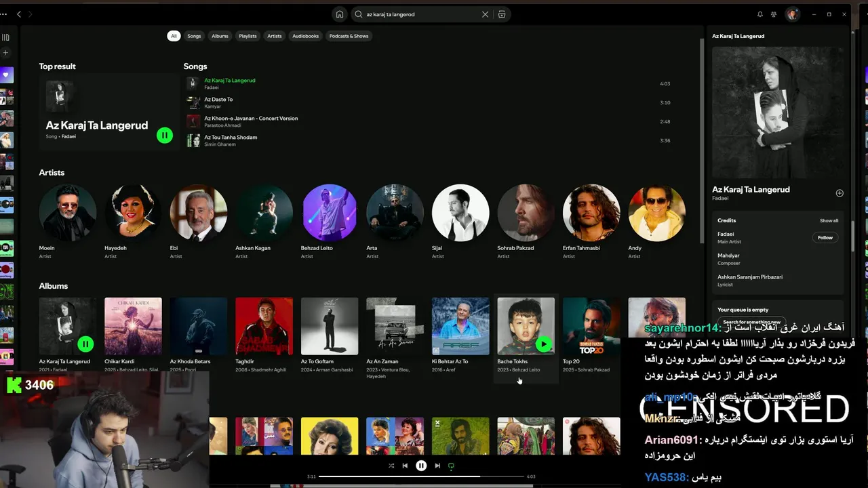The image size is (868, 488).
Task: Open the Az To Goftam album
Action: 330,327
